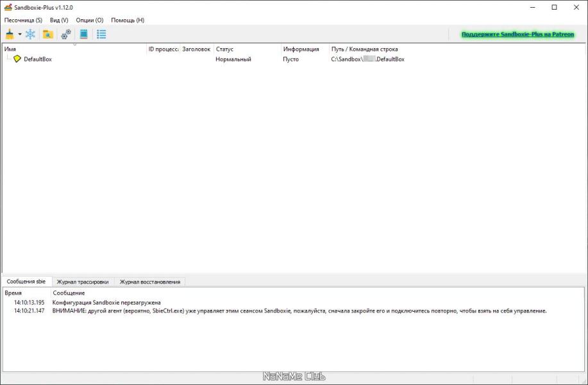
Task: Open the Песочница (S) menu
Action: (x=23, y=21)
